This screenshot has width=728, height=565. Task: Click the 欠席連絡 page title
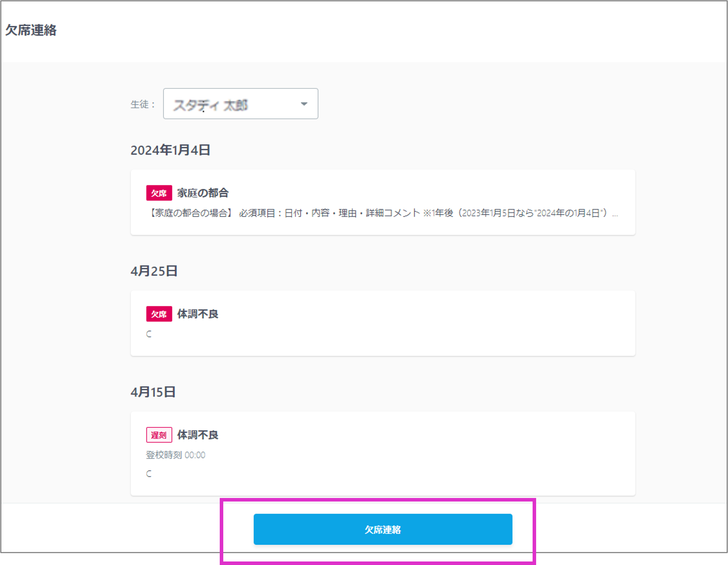[x=31, y=30]
